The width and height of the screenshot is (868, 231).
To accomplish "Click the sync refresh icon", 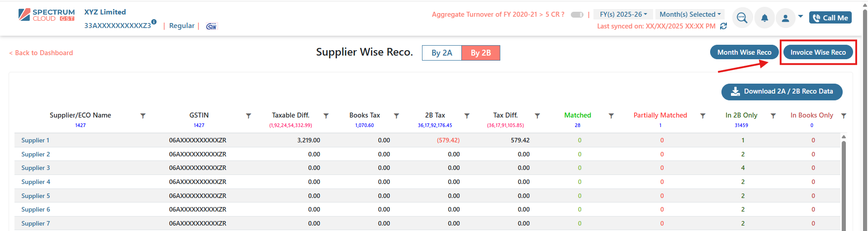I will (723, 26).
